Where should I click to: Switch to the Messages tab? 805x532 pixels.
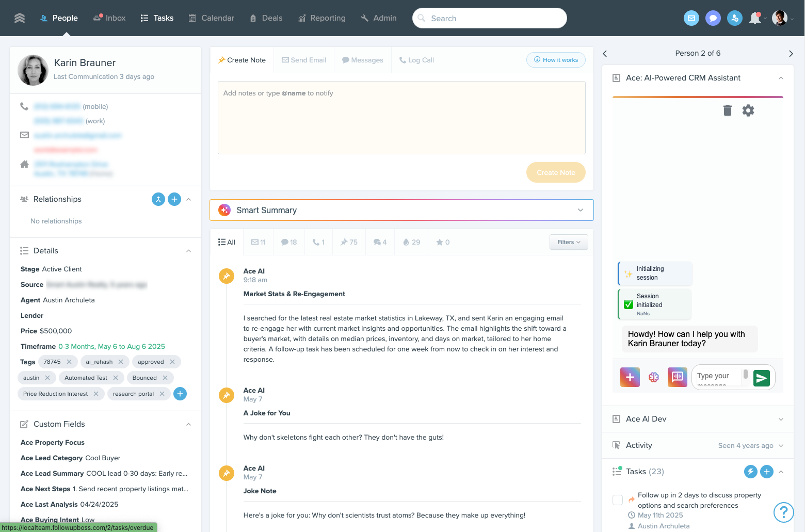(363, 60)
